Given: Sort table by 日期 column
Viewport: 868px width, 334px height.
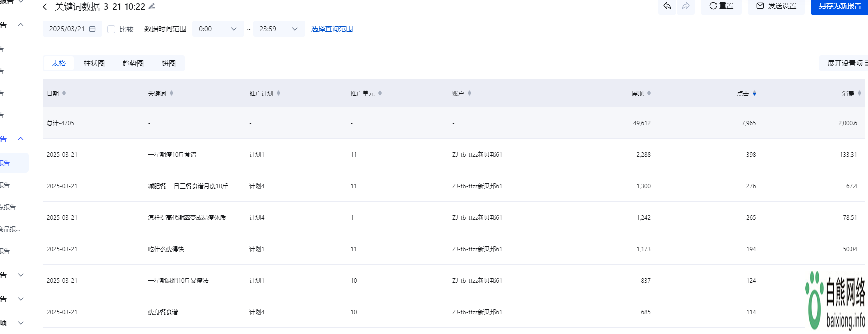Looking at the screenshot, I should pyautogui.click(x=64, y=93).
